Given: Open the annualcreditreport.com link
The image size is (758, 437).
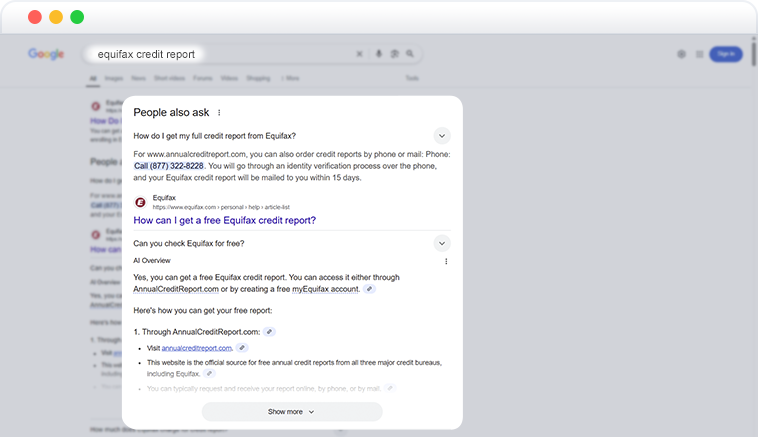Looking at the screenshot, I should click(x=197, y=348).
